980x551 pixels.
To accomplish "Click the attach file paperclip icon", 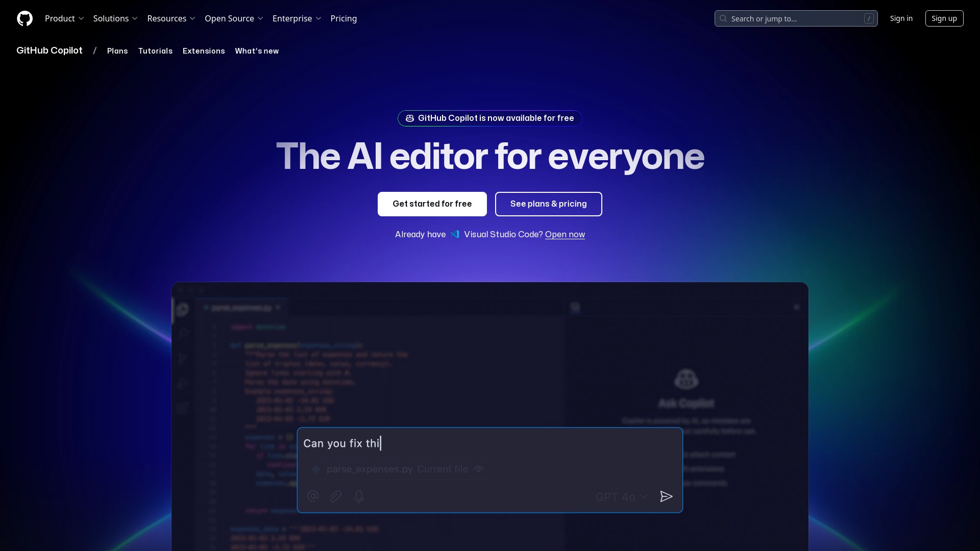I will [x=336, y=496].
